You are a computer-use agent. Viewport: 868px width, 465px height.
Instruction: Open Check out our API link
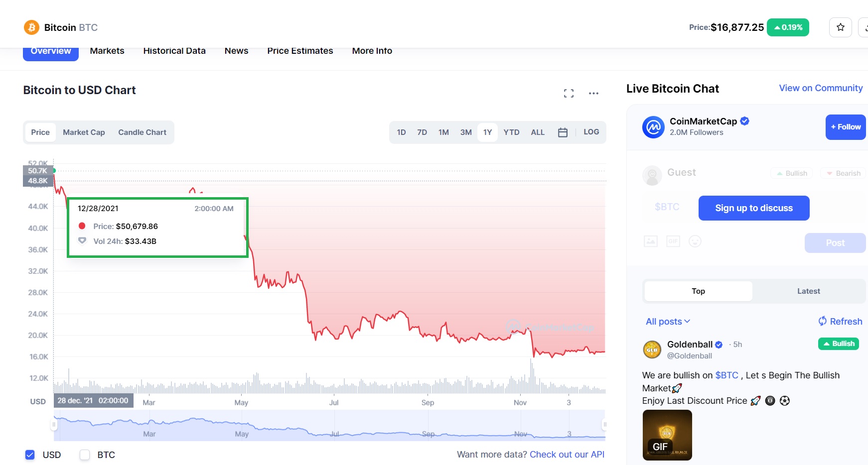567,455
